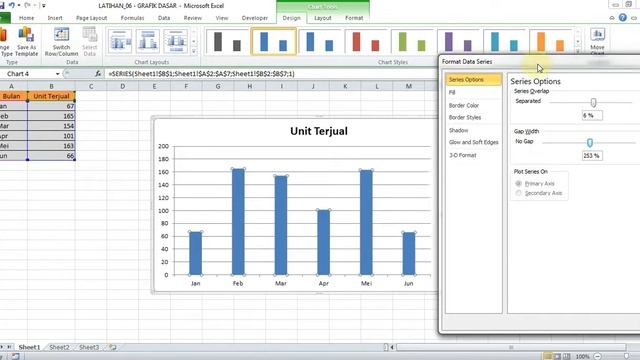640x360 pixels.
Task: Click the Feb bar in chart
Action: click(238, 222)
